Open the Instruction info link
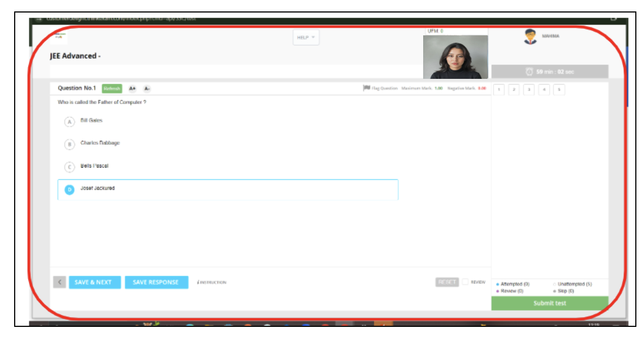Image resolution: width=644 pixels, height=347 pixels. 212,282
